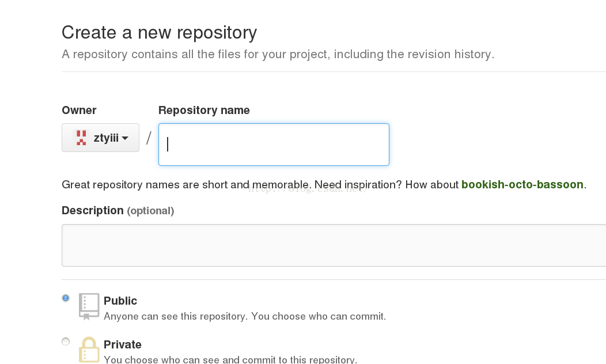Click the 'Create a new repository' heading
This screenshot has width=606, height=364.
(x=159, y=32)
